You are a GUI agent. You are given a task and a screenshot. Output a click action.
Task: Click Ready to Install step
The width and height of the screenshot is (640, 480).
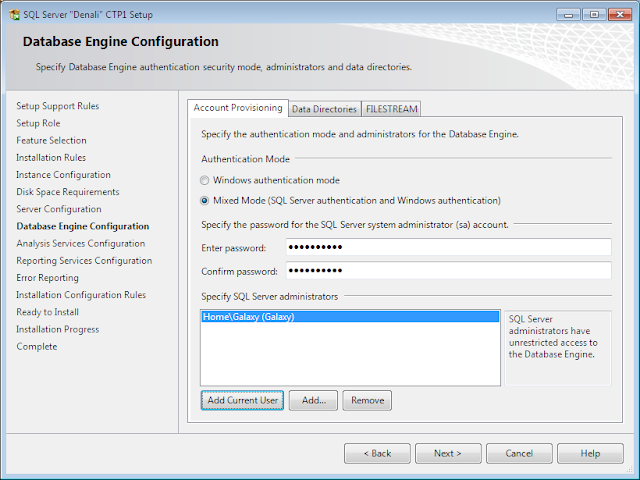[47, 312]
